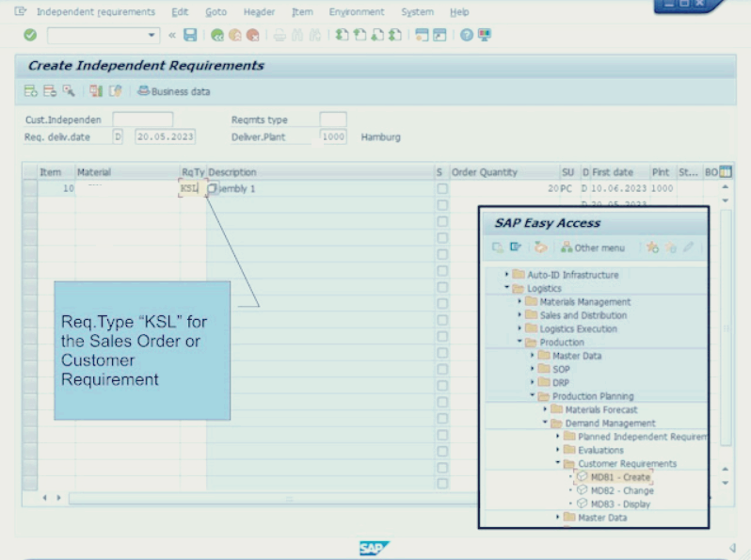Click the delete item row icon

pyautogui.click(x=50, y=91)
